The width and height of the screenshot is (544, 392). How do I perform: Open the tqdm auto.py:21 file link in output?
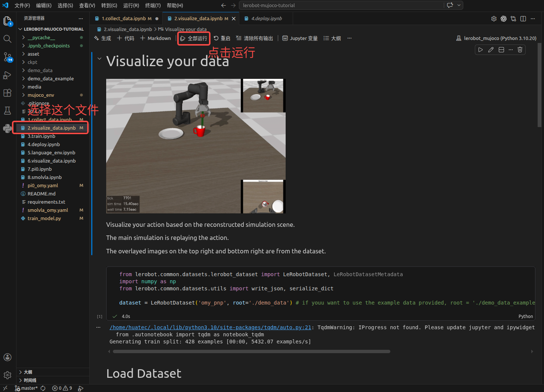click(x=210, y=327)
